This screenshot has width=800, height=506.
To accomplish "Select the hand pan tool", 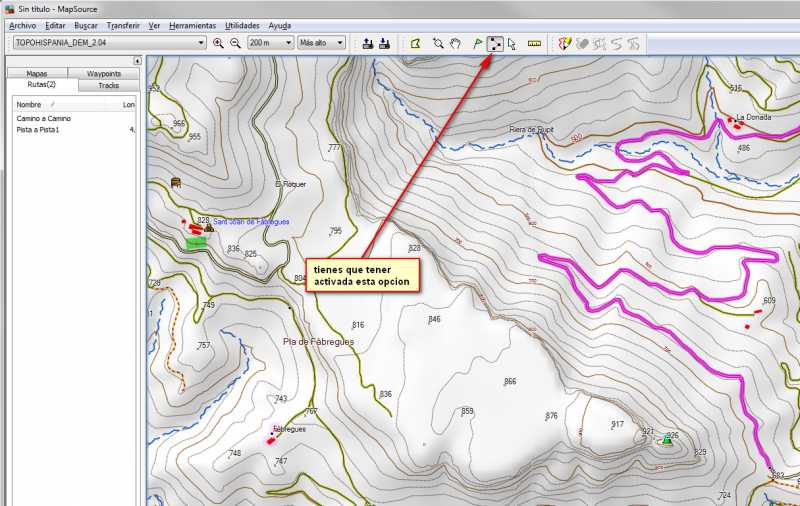I will [455, 43].
